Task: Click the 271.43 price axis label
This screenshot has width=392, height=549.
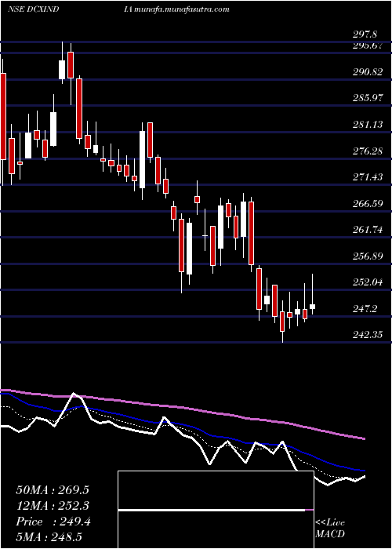Action: coord(368,177)
